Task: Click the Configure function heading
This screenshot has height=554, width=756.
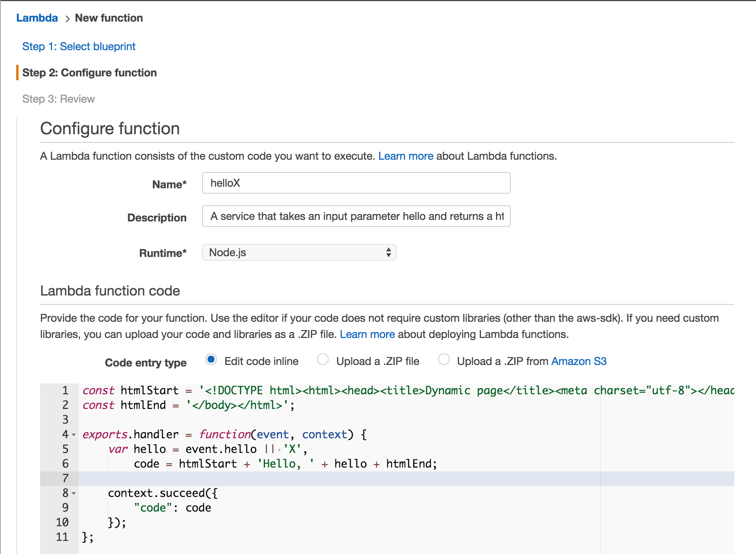Action: pos(110,129)
